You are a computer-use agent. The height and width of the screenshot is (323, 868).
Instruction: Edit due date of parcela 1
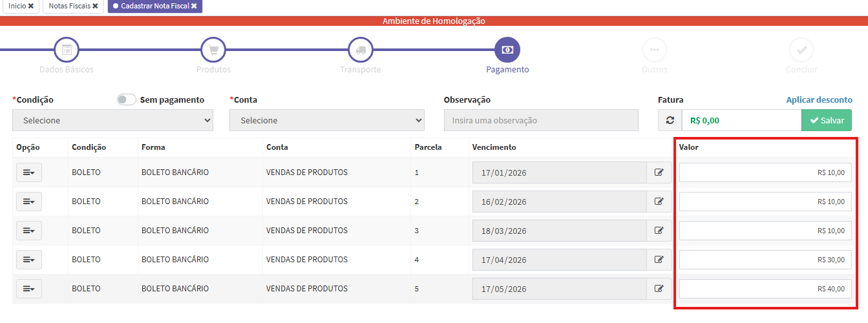[659, 172]
